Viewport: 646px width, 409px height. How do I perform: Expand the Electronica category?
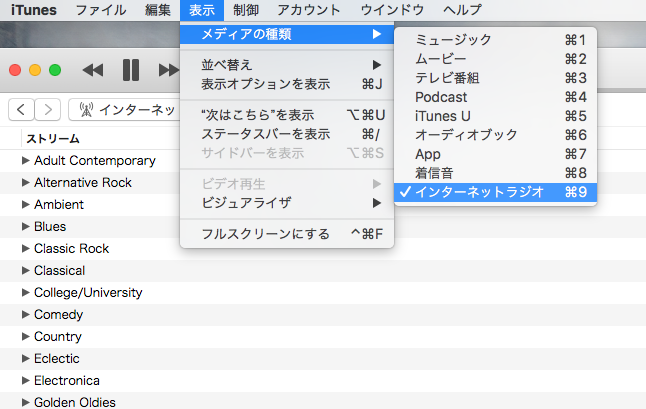coord(26,381)
